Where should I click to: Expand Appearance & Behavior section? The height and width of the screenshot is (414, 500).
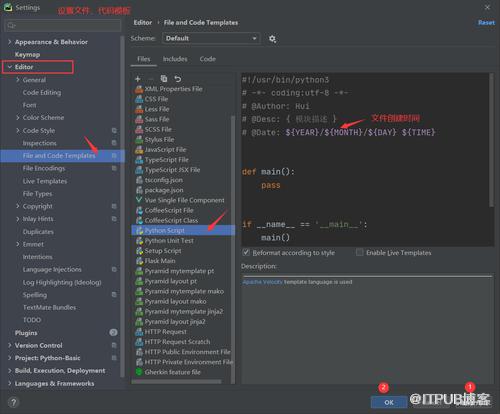(x=9, y=42)
